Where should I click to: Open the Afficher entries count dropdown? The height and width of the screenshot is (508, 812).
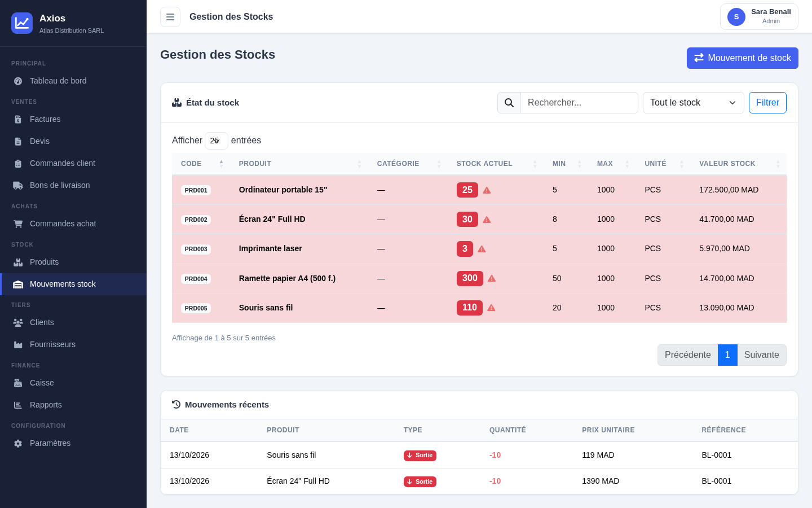point(217,141)
